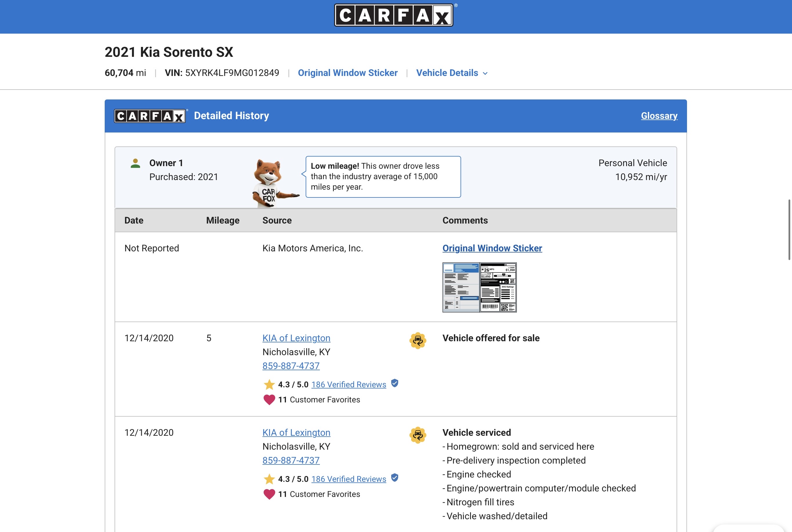Click Pre-delivery inspection completed line
Viewport: 792px width, 532px height.
(x=514, y=461)
